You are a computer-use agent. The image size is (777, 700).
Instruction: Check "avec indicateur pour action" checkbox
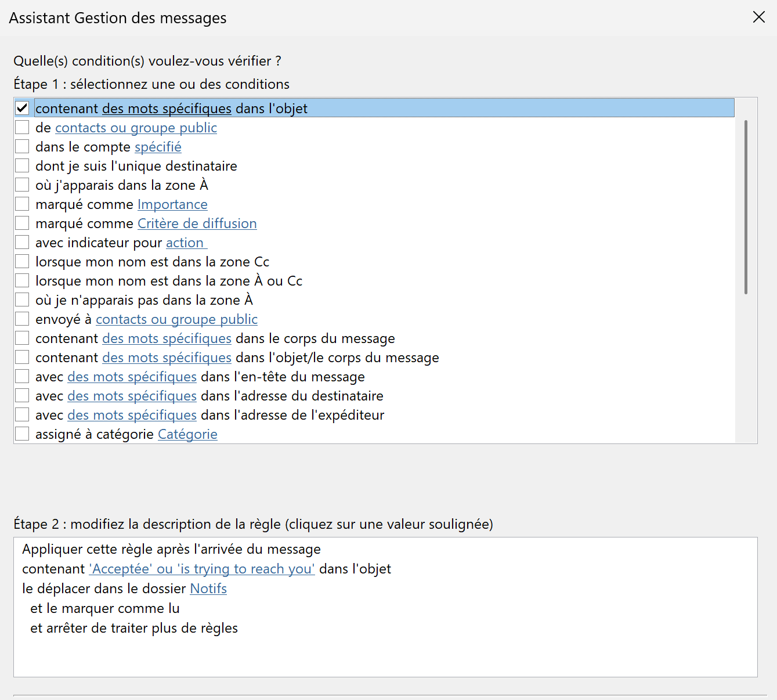pos(22,242)
